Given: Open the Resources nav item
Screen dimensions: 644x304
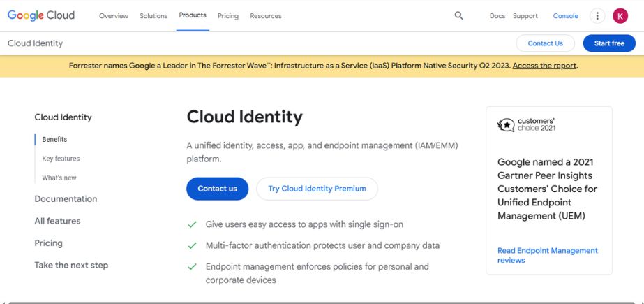Looking at the screenshot, I should [x=266, y=16].
